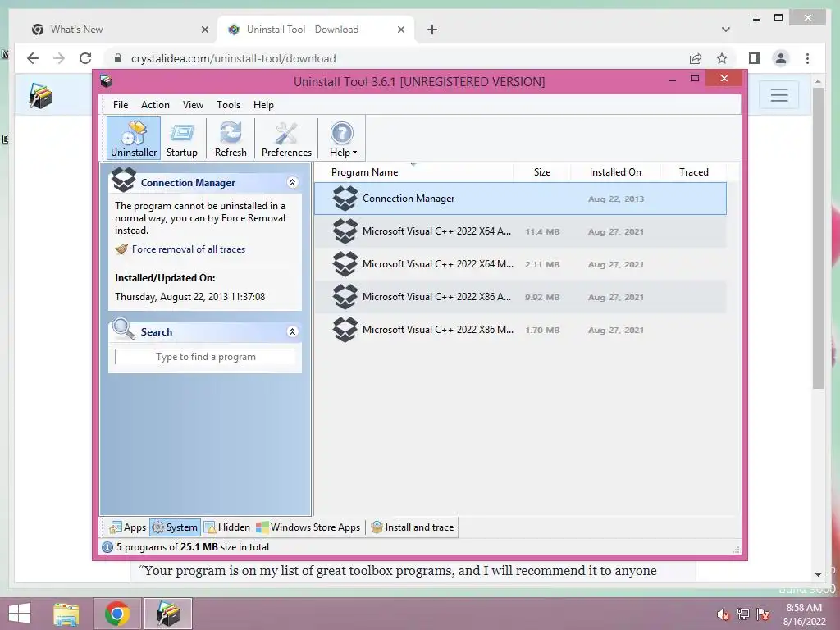840x630 pixels.
Task: Collapse the Connection Manager details panel
Action: point(293,183)
